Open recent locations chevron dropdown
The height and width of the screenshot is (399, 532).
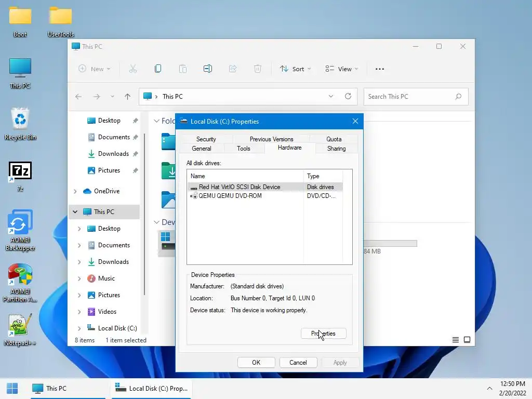[x=112, y=97]
